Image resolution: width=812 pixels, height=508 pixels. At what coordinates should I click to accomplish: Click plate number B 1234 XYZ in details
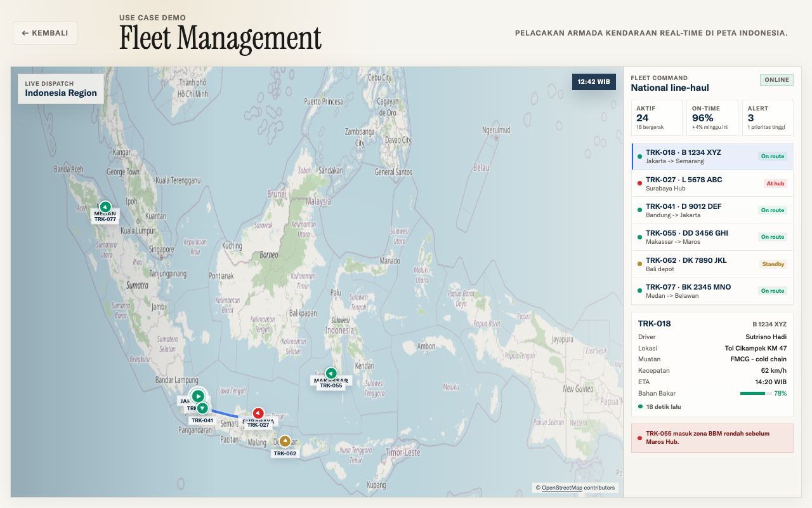pos(769,324)
